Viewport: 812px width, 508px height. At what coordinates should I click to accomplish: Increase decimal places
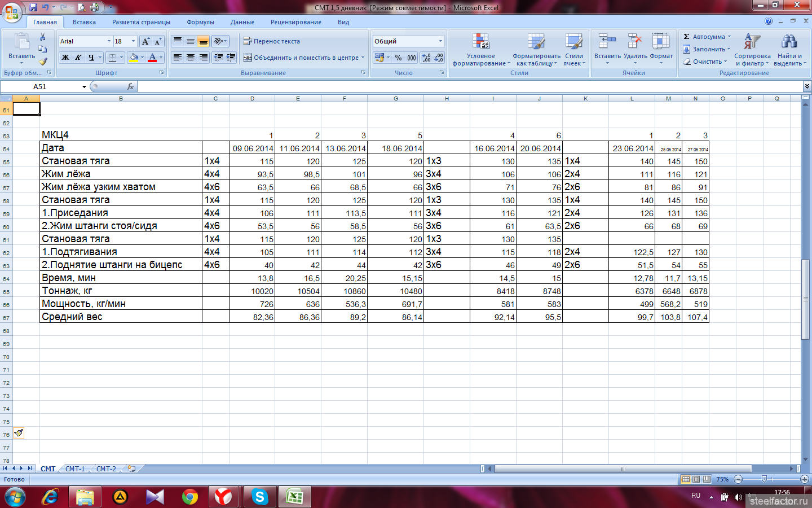tap(426, 58)
